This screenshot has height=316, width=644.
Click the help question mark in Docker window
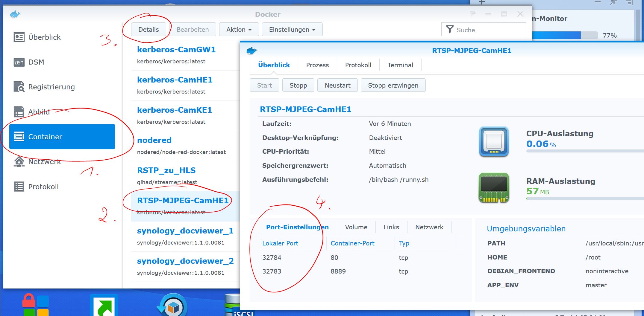[x=472, y=14]
